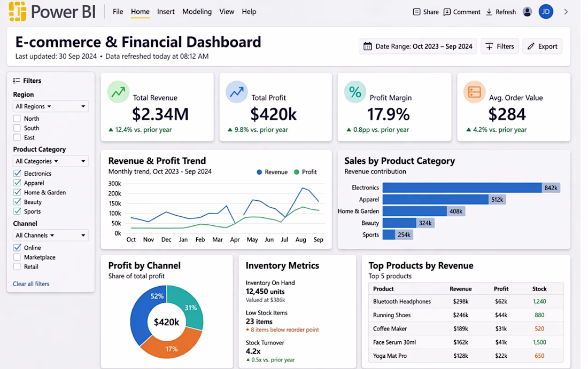
Task: Check the Marketplace channel checkbox
Action: [17, 257]
